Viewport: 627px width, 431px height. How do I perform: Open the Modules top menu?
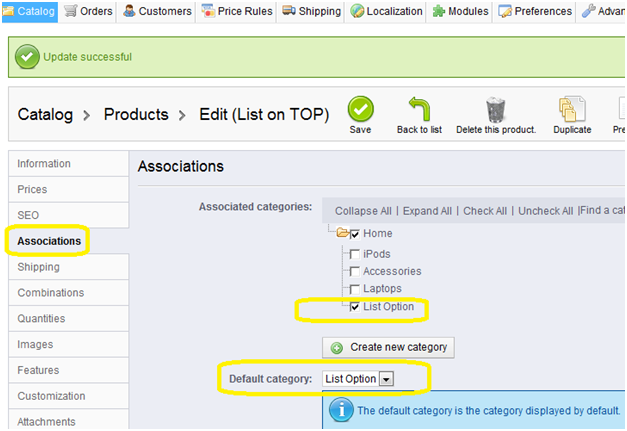coord(460,11)
